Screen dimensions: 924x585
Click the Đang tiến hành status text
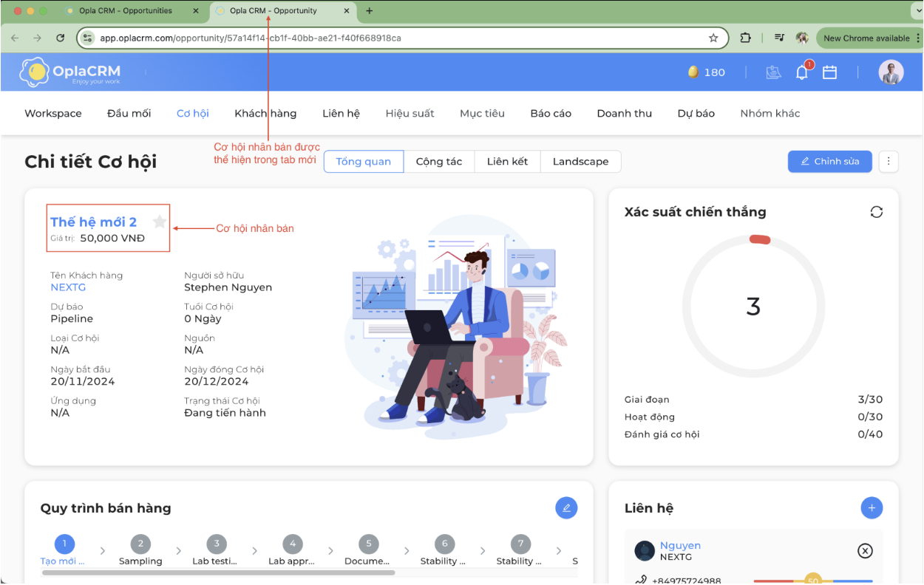coord(225,413)
